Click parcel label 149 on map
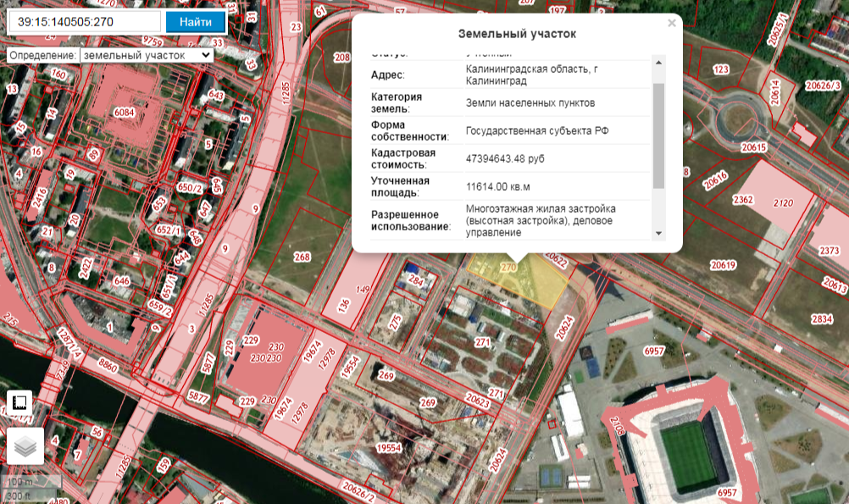Viewport: 849px width, 504px height. point(363,290)
